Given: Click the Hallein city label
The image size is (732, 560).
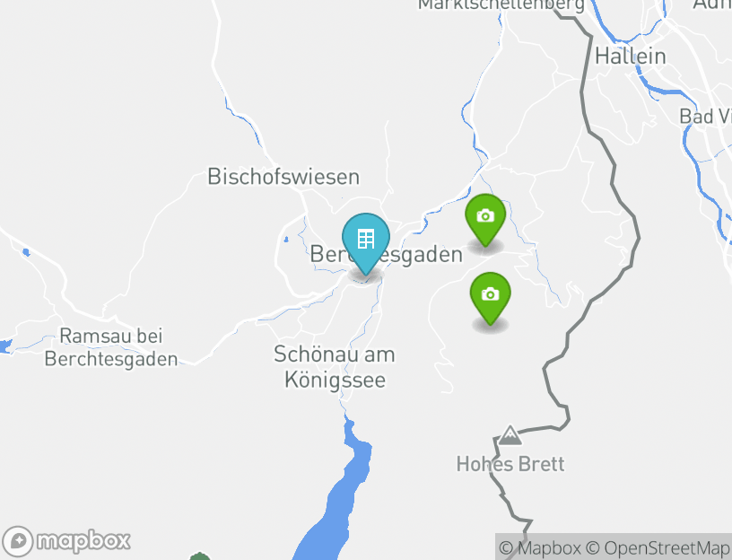Looking at the screenshot, I should pos(631,57).
